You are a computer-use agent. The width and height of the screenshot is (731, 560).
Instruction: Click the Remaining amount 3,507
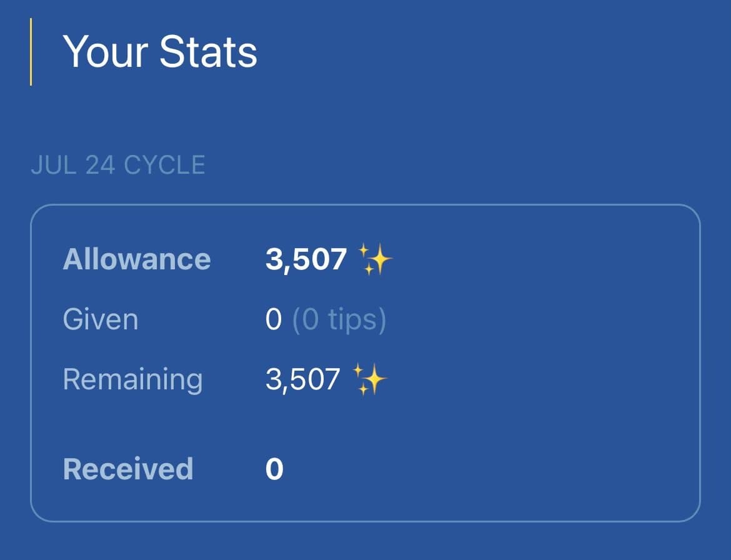pos(303,379)
